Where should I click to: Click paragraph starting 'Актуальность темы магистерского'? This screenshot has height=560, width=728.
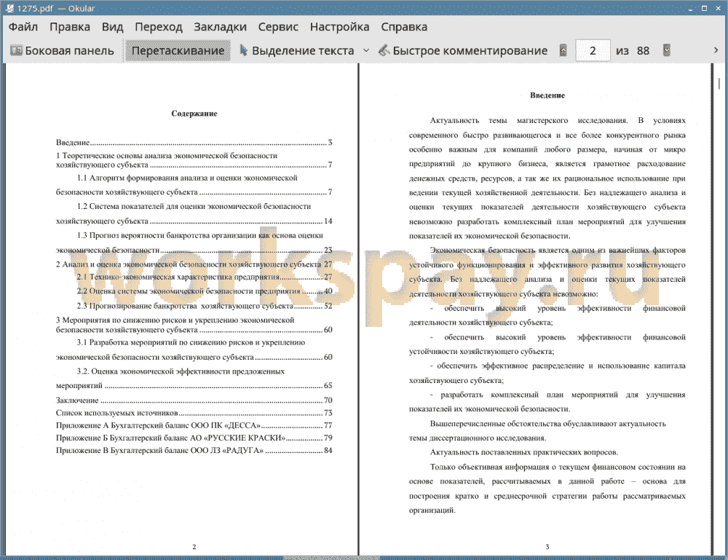(x=547, y=178)
